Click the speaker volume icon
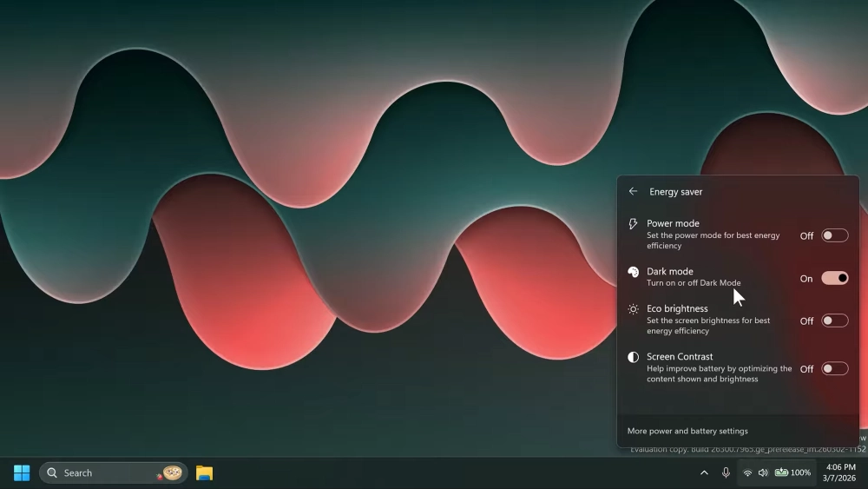The image size is (868, 489). [763, 472]
